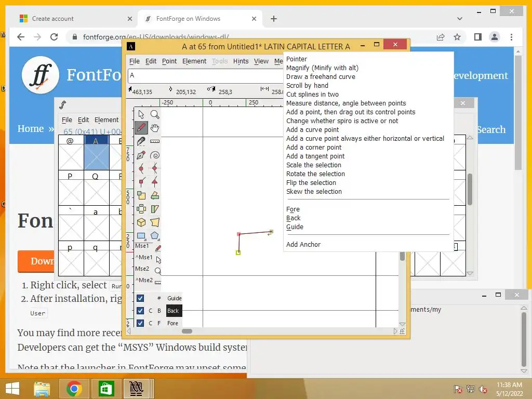Bookmark this page with the star icon
Viewport: 532px width, 399px height.
coord(457,37)
